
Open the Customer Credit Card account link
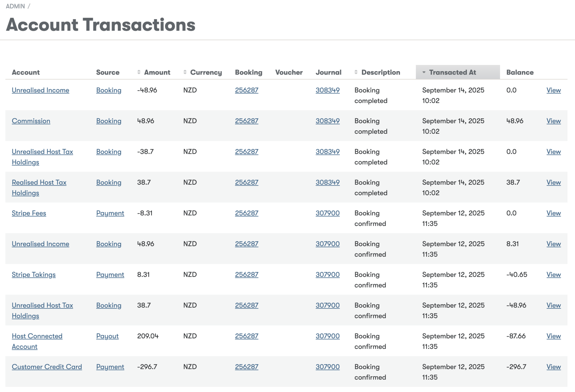click(47, 367)
